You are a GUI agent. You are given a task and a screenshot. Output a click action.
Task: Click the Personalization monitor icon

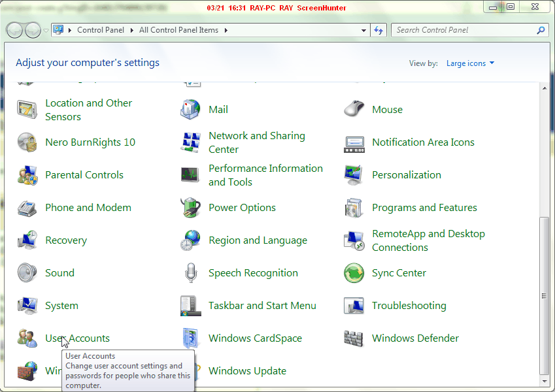pyautogui.click(x=354, y=175)
